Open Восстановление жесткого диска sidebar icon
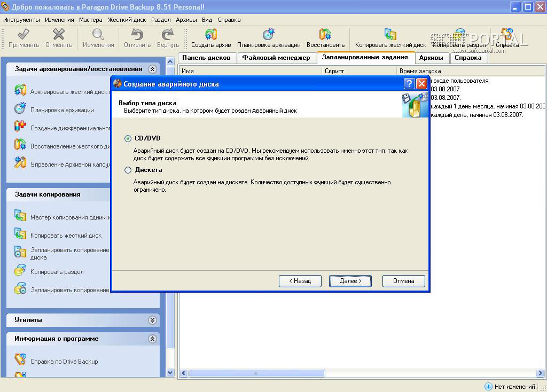The width and height of the screenshot is (547, 392). pyautogui.click(x=20, y=144)
